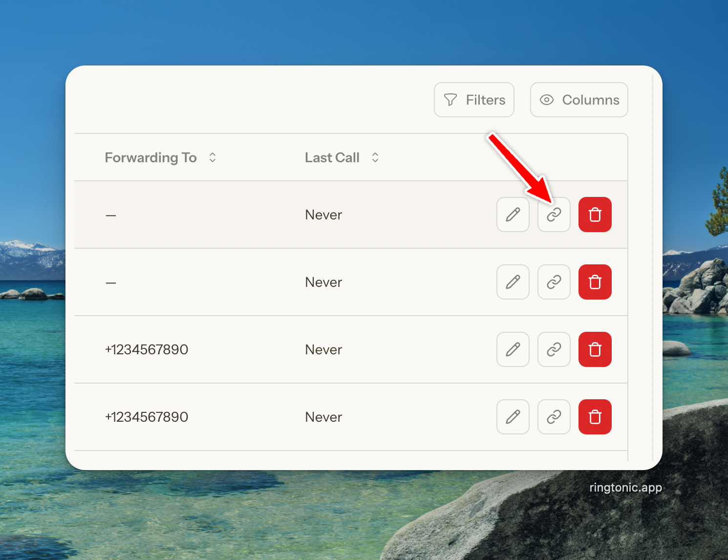The height and width of the screenshot is (560, 728).
Task: Click the edit pencil icon in second row
Action: [513, 282]
